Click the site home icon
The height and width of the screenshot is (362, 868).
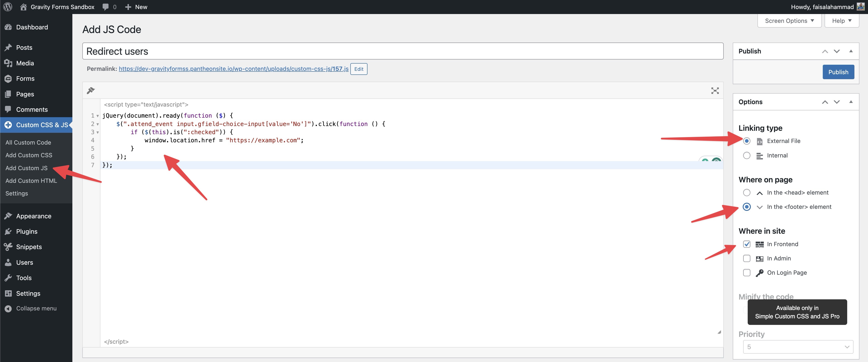pos(23,7)
